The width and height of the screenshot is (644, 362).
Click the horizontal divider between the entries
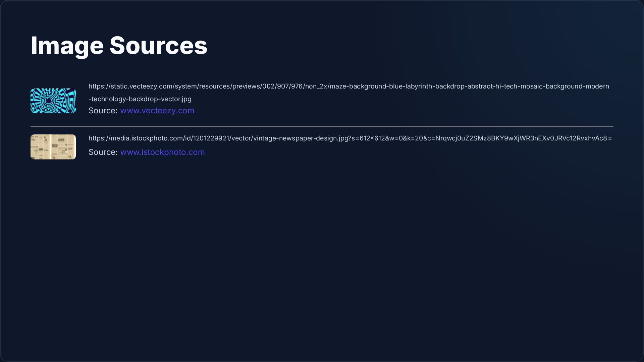[322, 126]
